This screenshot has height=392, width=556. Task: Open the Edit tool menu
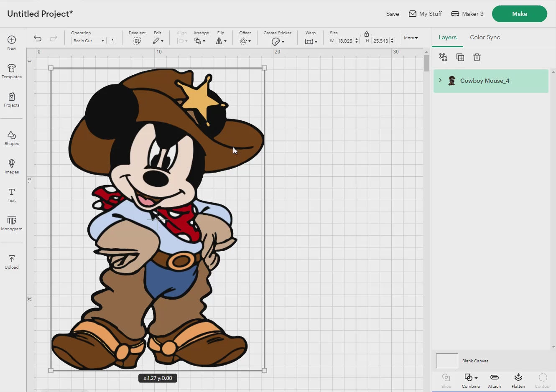click(x=158, y=41)
